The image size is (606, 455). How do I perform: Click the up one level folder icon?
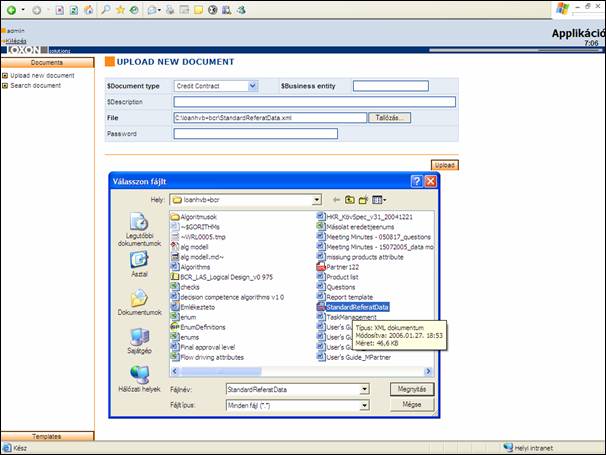[351, 199]
